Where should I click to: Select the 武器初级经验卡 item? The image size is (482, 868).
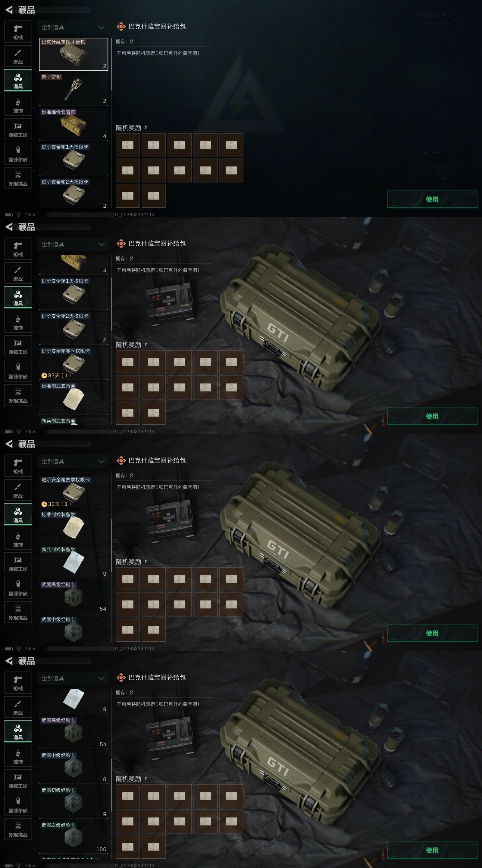[74, 802]
